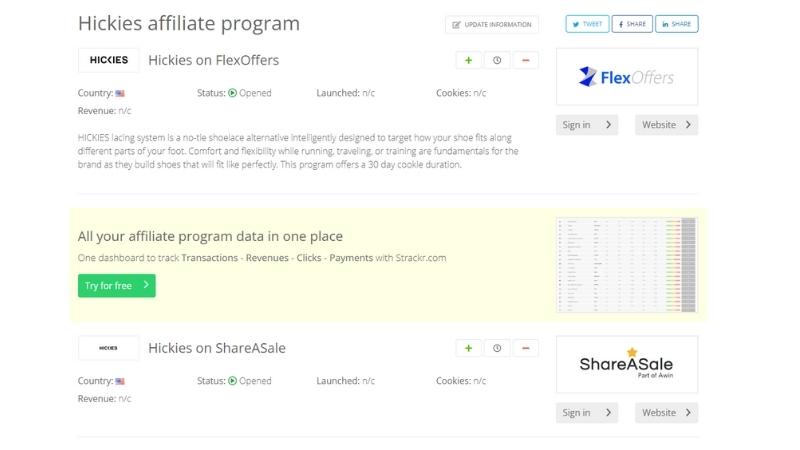Click Sign in under ShareASale logo
This screenshot has height=450, width=800.
pos(587,412)
